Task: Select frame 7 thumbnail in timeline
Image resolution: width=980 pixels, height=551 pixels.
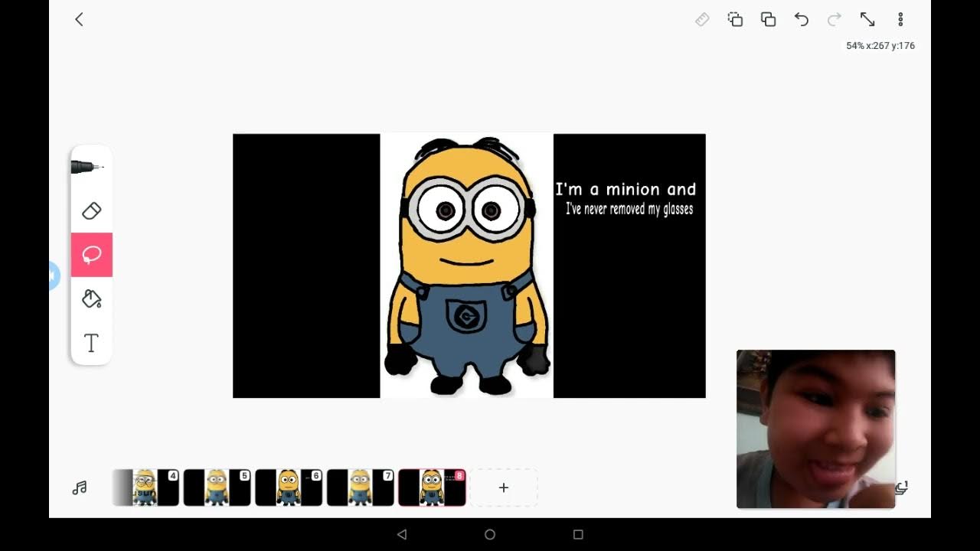Action: coord(361,487)
